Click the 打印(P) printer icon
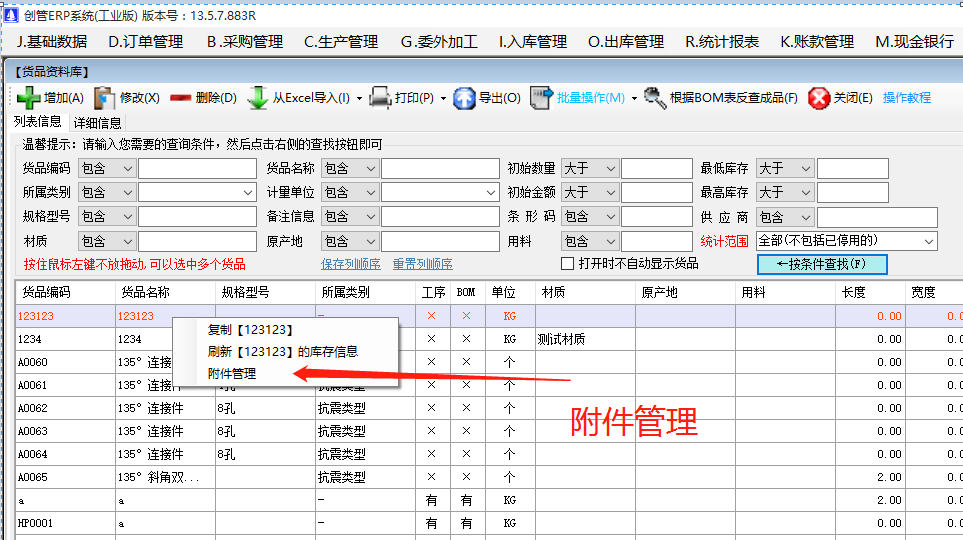The width and height of the screenshot is (963, 540). tap(380, 98)
